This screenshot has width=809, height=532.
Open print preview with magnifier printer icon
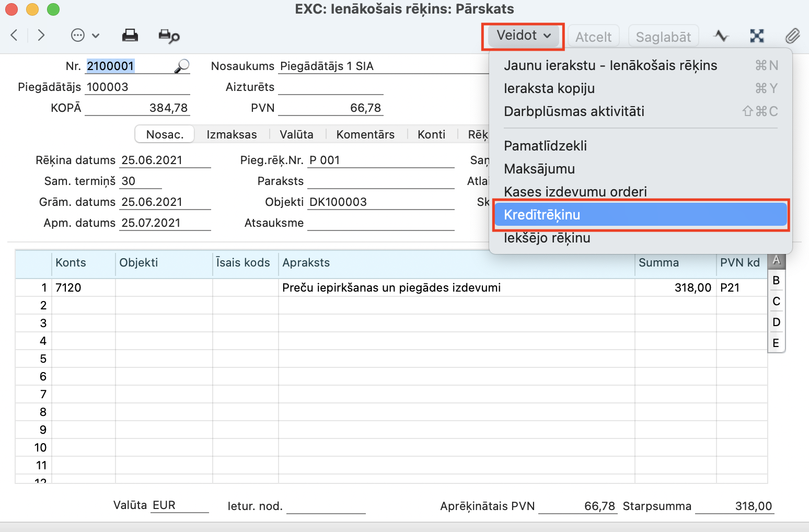tap(169, 36)
